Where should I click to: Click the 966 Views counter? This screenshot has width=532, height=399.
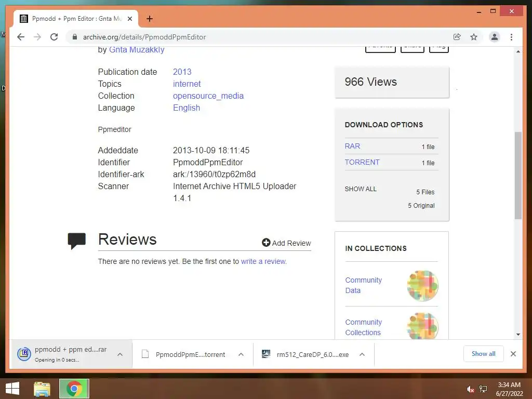[370, 82]
